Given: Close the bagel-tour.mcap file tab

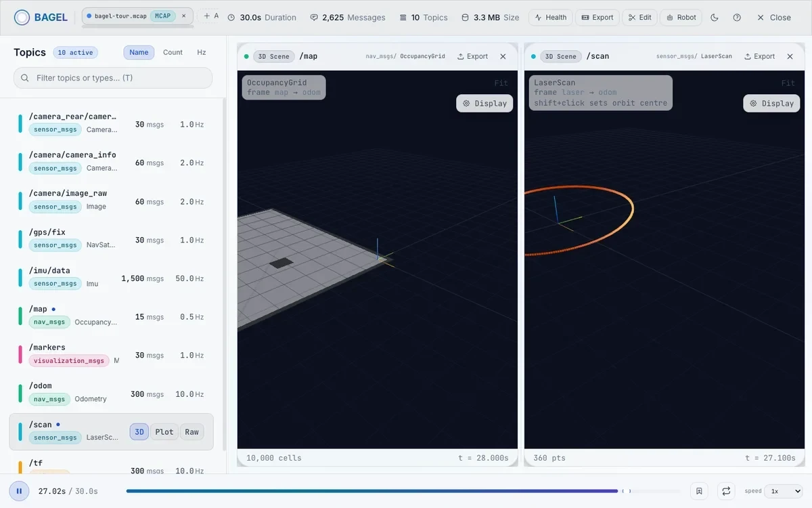Looking at the screenshot, I should (183, 16).
